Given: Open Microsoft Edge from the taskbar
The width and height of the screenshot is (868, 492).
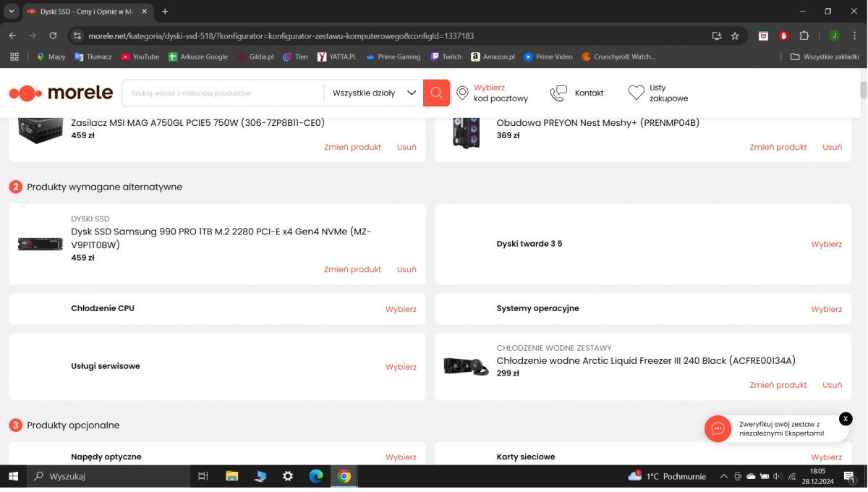Looking at the screenshot, I should tap(316, 476).
